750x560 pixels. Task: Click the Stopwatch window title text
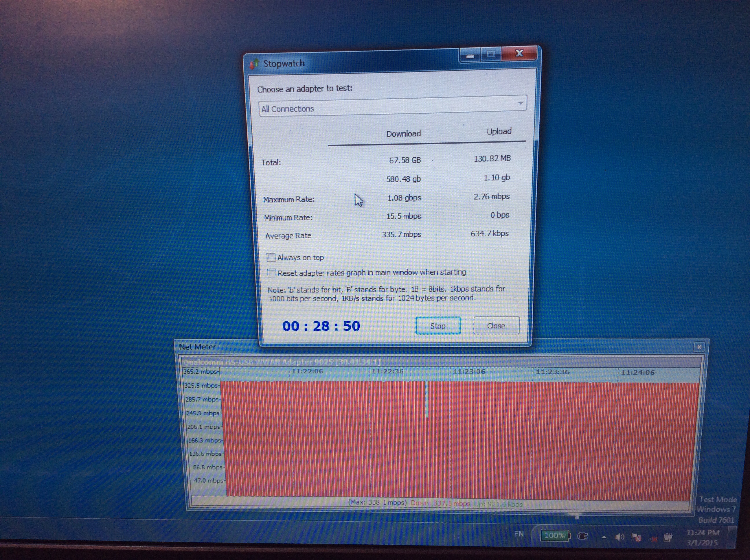(x=284, y=64)
